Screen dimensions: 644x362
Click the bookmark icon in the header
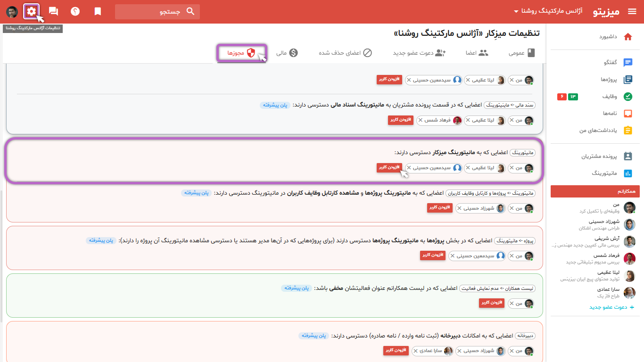[98, 11]
